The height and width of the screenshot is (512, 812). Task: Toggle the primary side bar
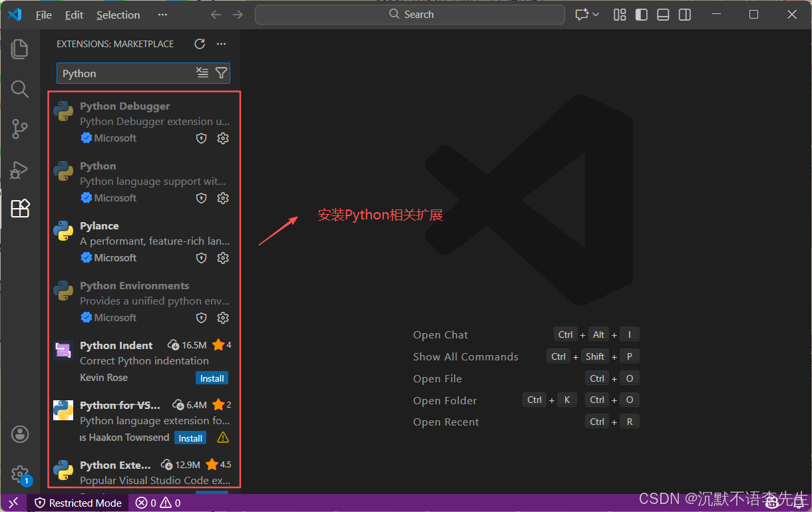click(642, 15)
